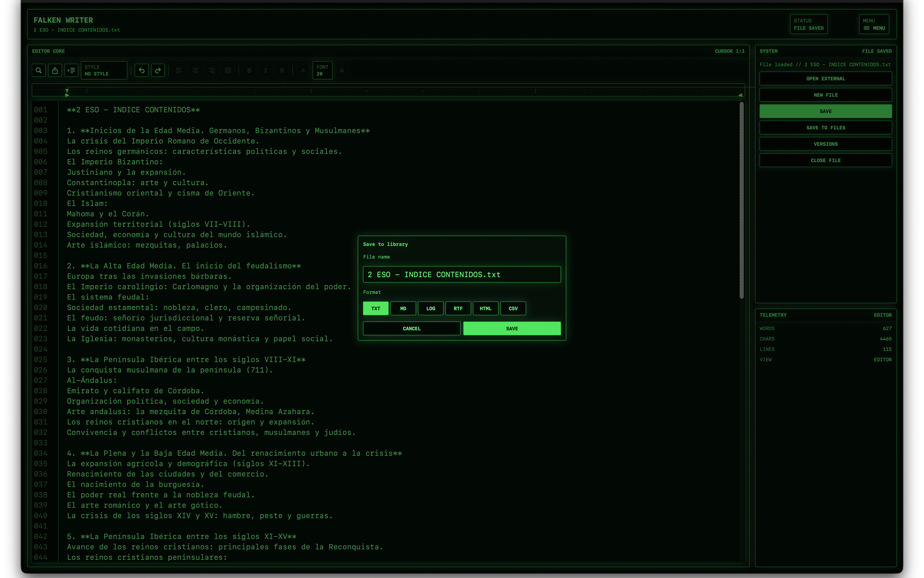Viewport: 924px width, 578px height.
Task: Click the STATUS FILE SAVED indicator
Action: tap(809, 24)
